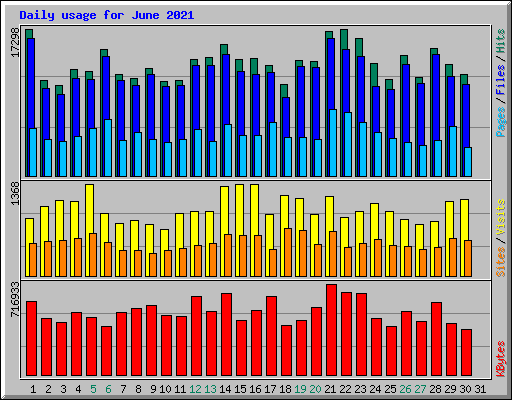Click day label '21' on the x-axis
This screenshot has height=400, width=512.
(330, 389)
